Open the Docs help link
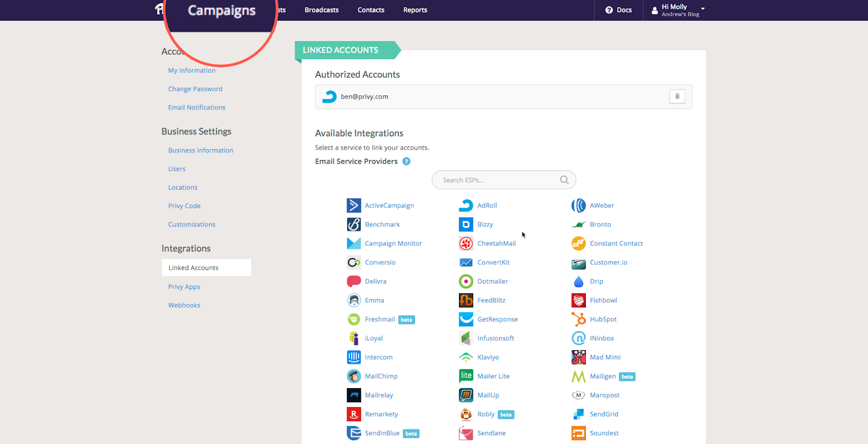868x444 pixels. coord(618,10)
